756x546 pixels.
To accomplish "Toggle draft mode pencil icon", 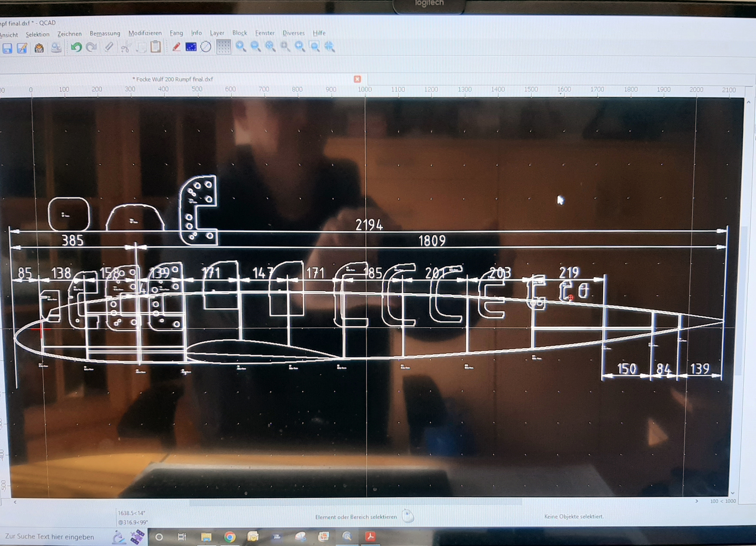I will click(x=176, y=47).
